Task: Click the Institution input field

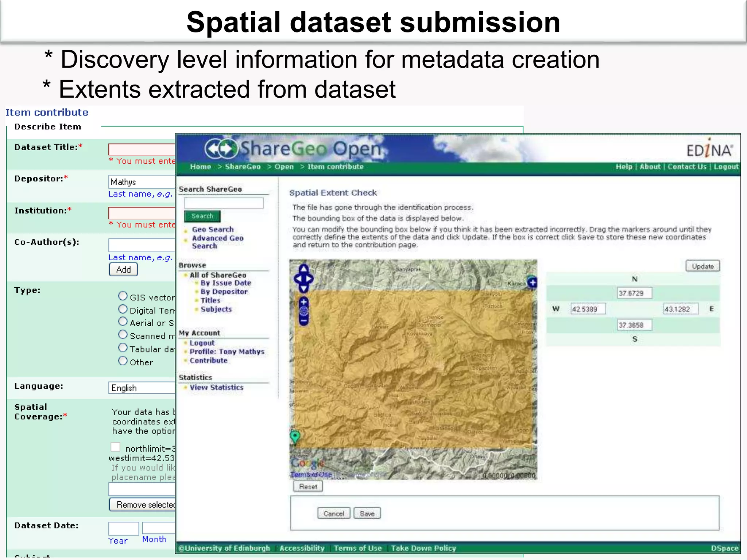Action: tap(142, 213)
